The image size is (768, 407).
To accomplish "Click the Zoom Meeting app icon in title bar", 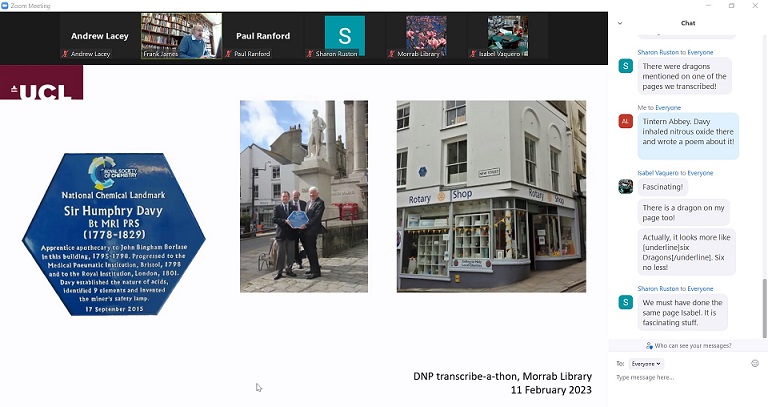I will (5, 6).
